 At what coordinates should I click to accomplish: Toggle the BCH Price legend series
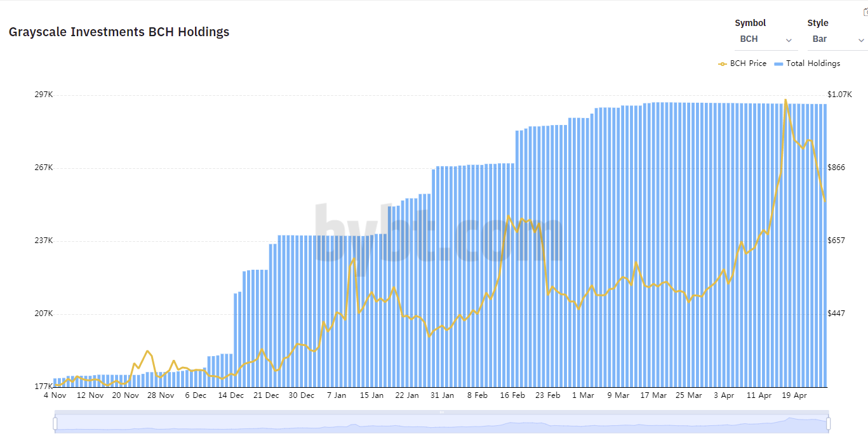(x=742, y=63)
